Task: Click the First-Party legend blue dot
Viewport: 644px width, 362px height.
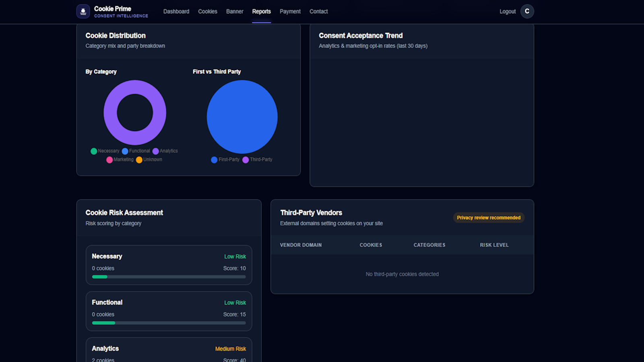Action: pyautogui.click(x=214, y=160)
